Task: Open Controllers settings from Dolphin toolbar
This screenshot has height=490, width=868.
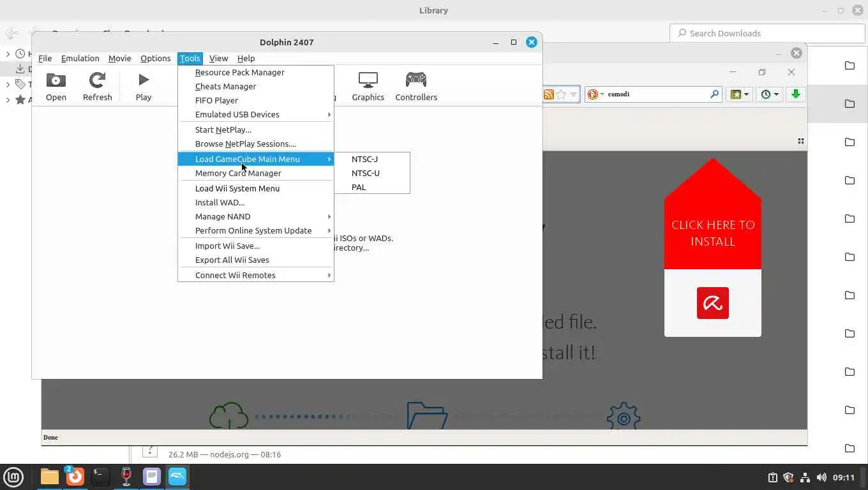Action: pyautogui.click(x=416, y=86)
